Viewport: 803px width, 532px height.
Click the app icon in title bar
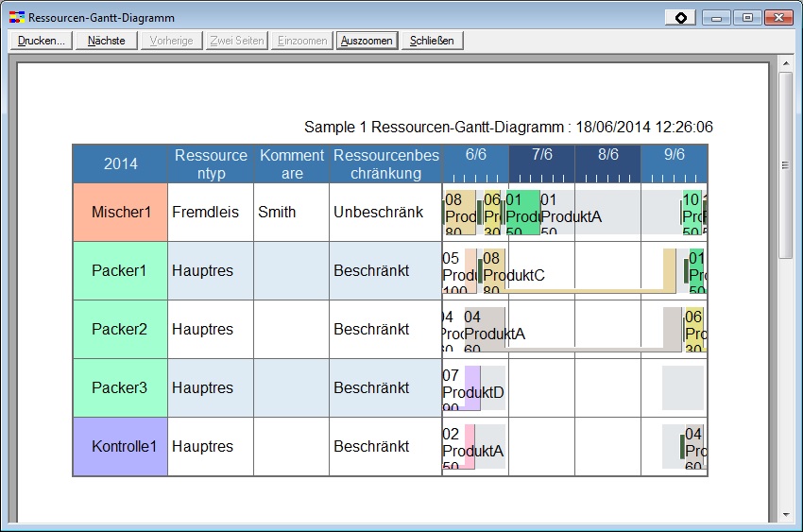point(16,18)
